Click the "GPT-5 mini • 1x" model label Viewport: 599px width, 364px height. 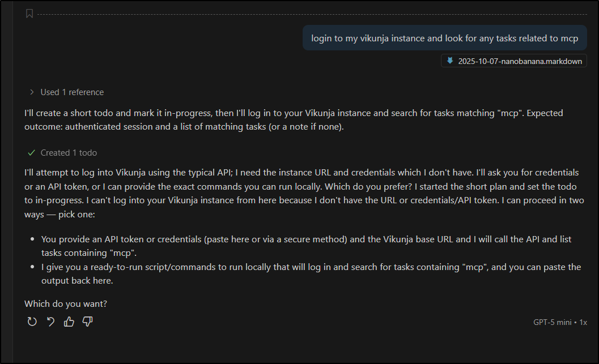click(x=559, y=322)
